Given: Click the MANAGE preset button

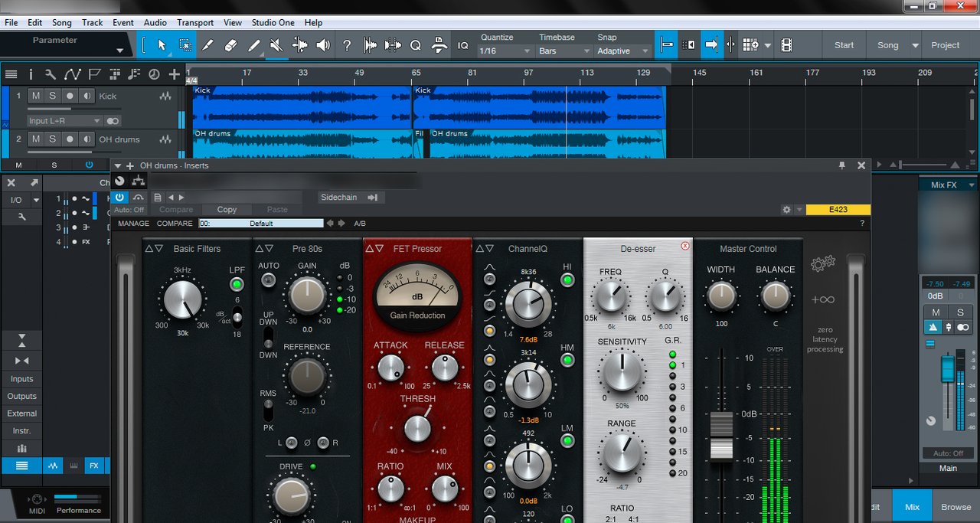Looking at the screenshot, I should 134,224.
